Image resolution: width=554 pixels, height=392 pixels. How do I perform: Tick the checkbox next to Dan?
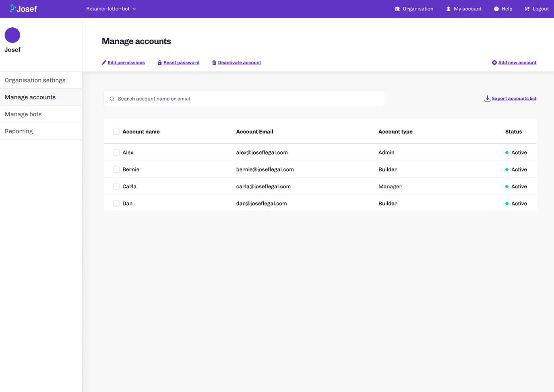[x=116, y=203]
